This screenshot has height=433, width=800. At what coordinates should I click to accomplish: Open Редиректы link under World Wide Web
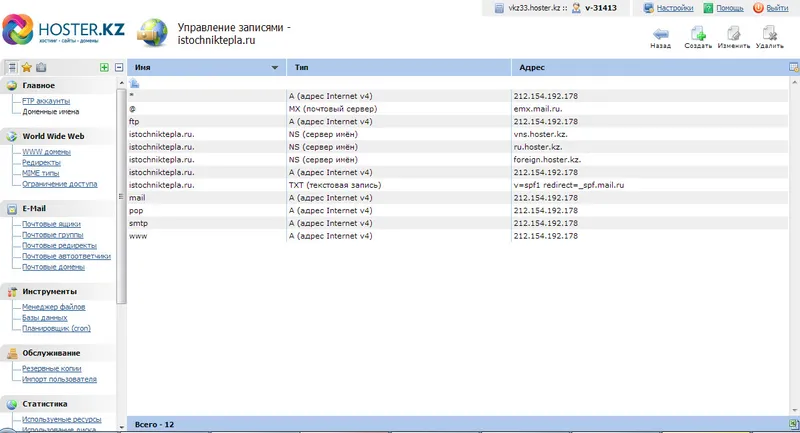[x=41, y=163]
